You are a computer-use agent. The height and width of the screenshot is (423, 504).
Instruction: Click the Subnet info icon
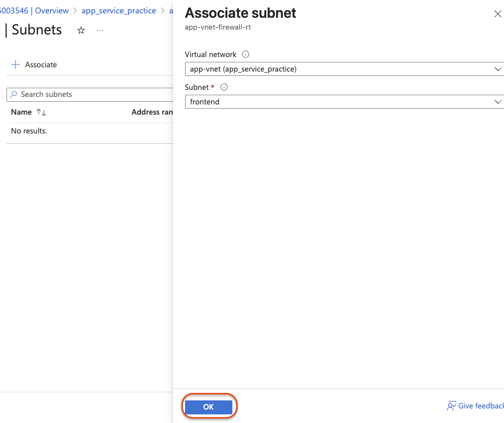[224, 87]
